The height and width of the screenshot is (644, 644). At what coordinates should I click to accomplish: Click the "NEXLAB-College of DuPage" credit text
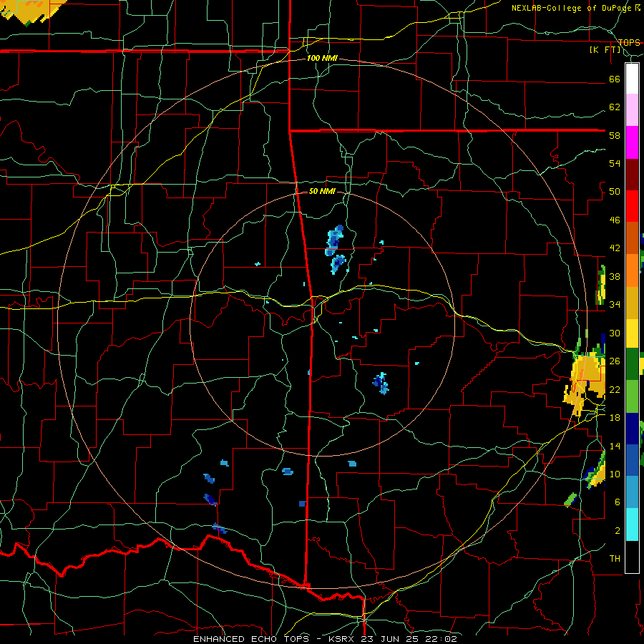[x=571, y=8]
